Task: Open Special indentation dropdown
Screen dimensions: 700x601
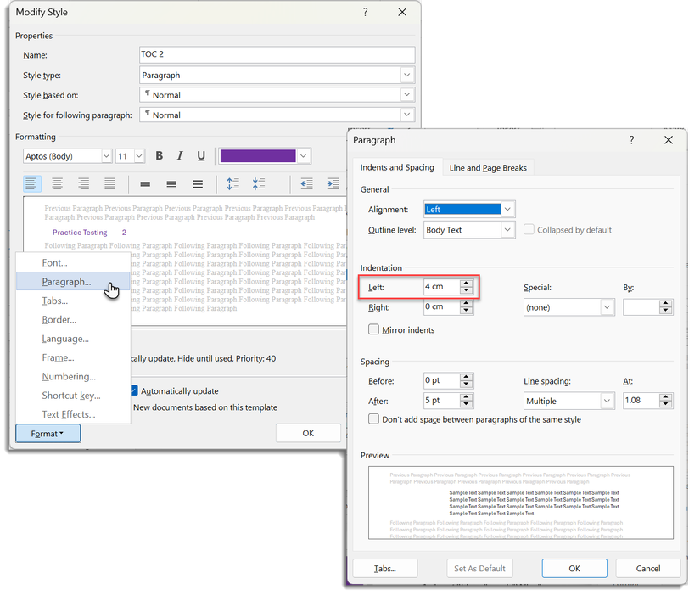Action: point(607,307)
